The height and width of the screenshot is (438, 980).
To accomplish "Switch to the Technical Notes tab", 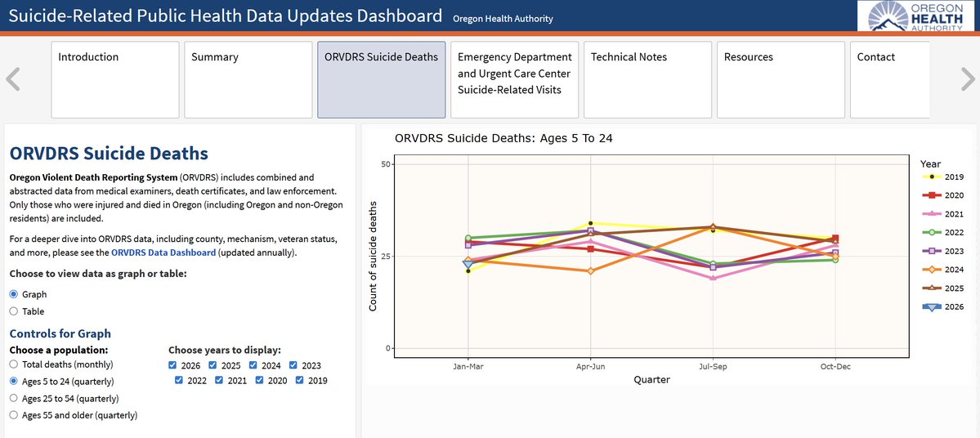I will [x=647, y=79].
